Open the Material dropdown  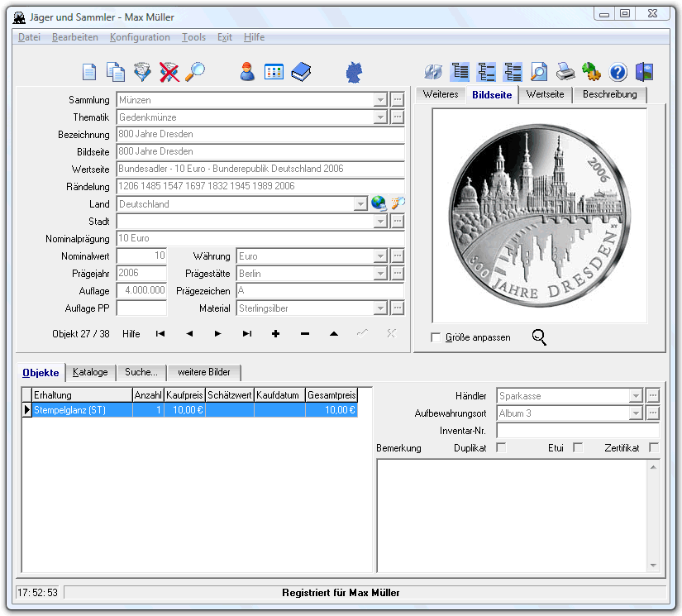coord(380,308)
